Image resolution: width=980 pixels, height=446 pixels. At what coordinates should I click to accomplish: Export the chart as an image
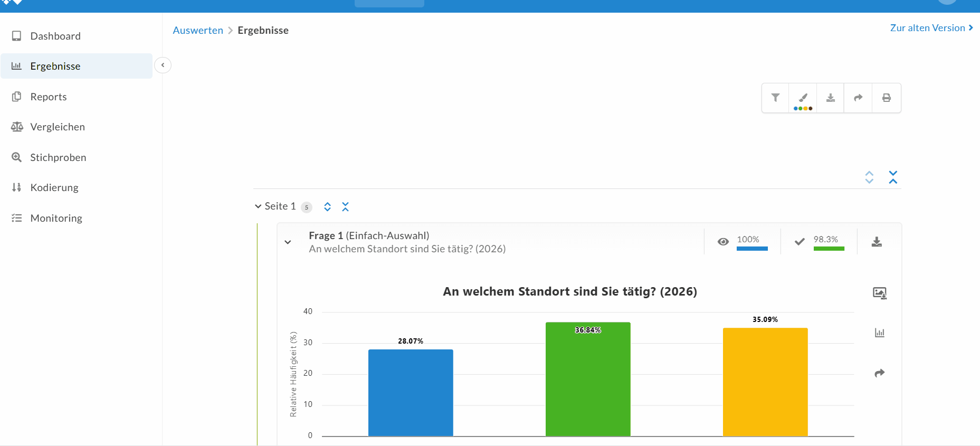pos(880,293)
